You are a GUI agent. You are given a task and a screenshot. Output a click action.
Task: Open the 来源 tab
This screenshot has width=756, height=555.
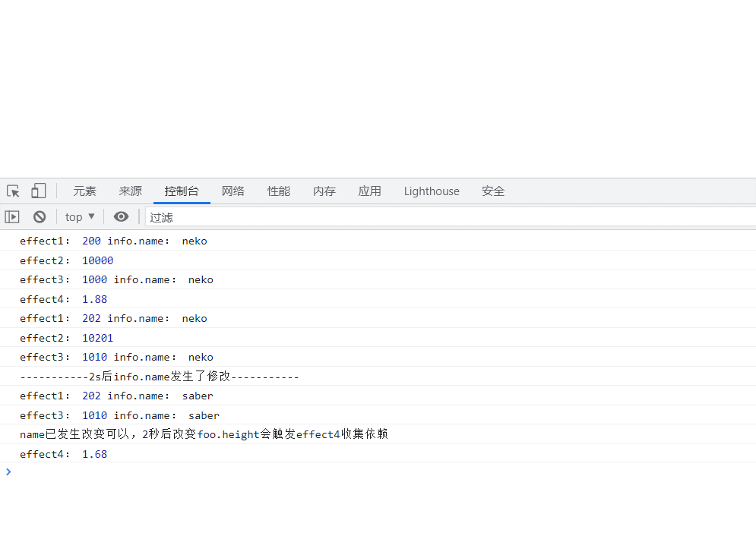[130, 191]
